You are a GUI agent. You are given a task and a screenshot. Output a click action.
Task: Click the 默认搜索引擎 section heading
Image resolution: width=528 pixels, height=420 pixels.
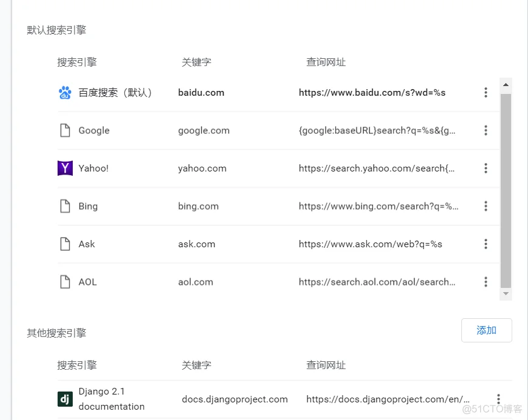(x=56, y=30)
